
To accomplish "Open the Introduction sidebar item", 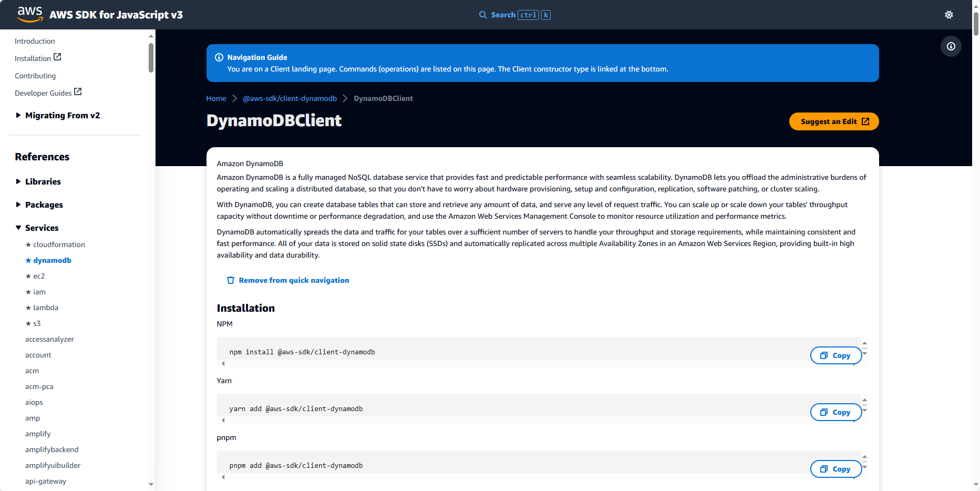I will tap(35, 41).
